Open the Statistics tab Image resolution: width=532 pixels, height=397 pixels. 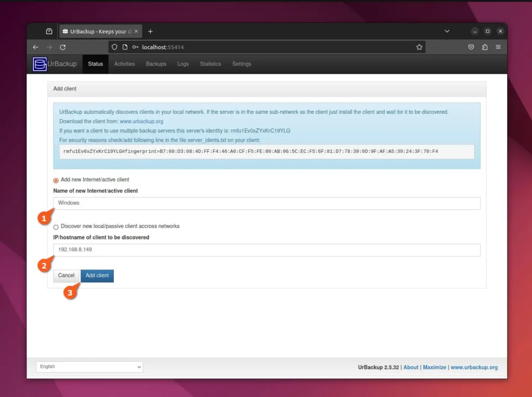(x=210, y=64)
